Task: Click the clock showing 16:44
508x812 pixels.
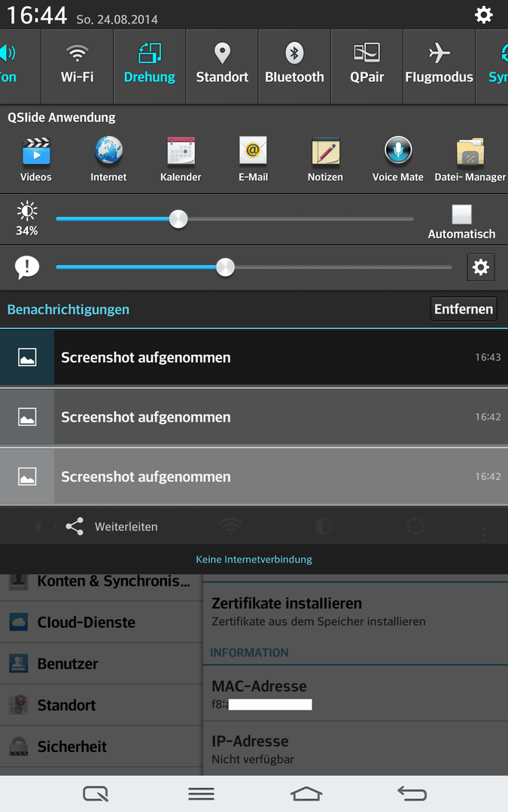Action: 37,15
